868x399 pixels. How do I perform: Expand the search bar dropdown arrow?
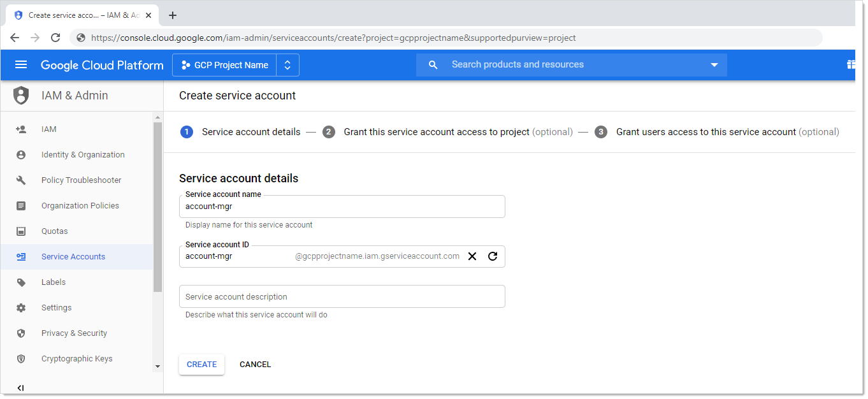pyautogui.click(x=714, y=65)
